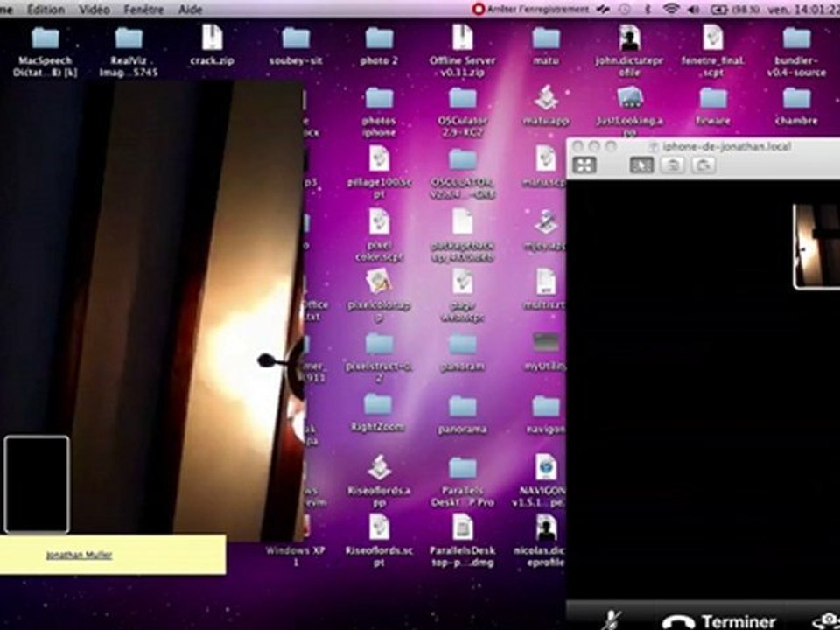Click Terminer to end the call
This screenshot has height=630, width=840.
coord(719,621)
